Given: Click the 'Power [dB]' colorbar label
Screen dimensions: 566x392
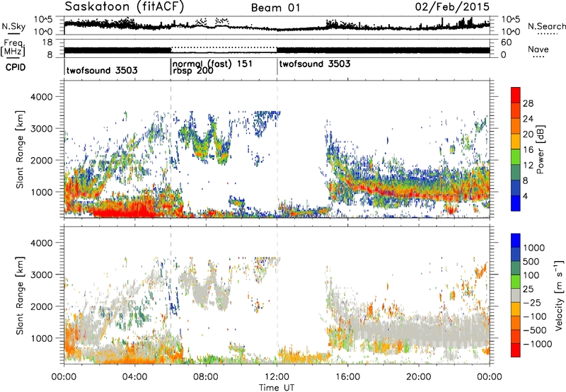Looking at the screenshot, I should [x=540, y=149].
